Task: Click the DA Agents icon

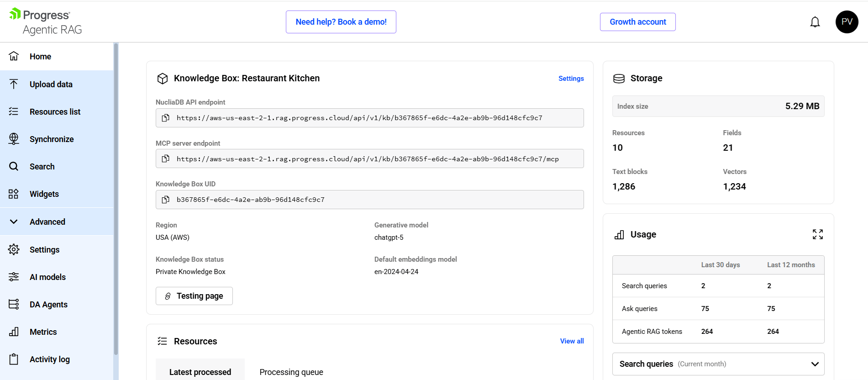Action: coord(14,304)
